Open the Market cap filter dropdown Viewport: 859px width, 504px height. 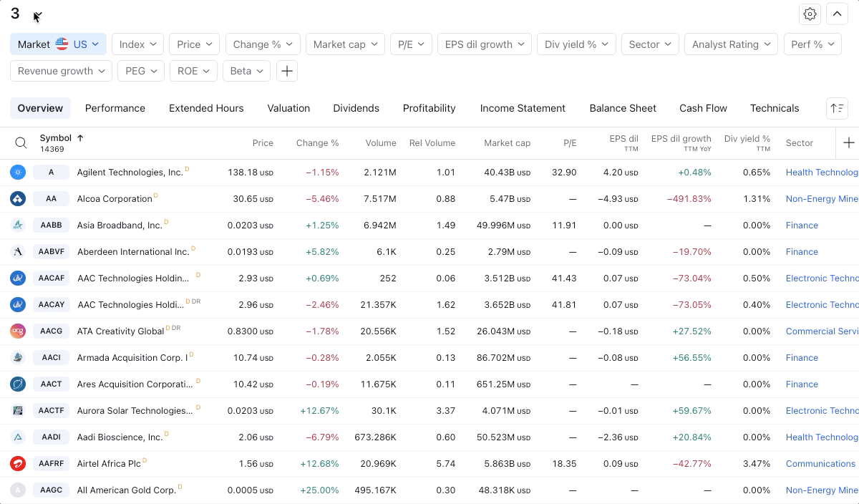click(x=345, y=44)
